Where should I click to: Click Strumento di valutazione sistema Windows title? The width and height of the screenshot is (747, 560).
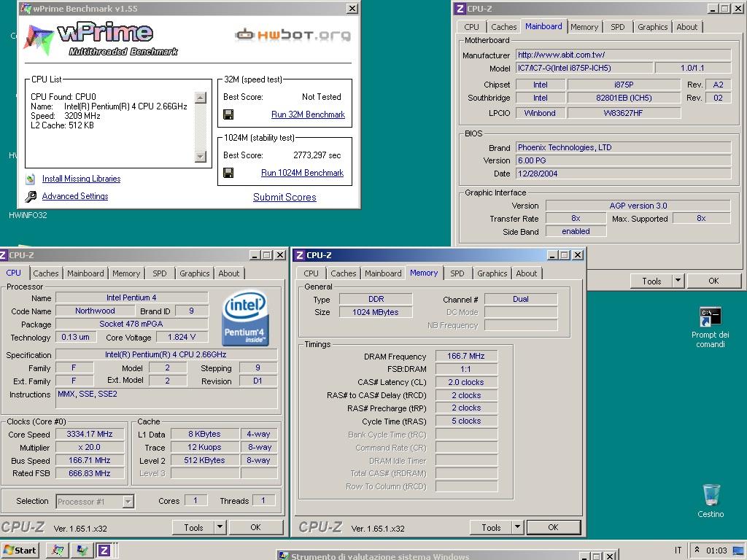coord(380,556)
